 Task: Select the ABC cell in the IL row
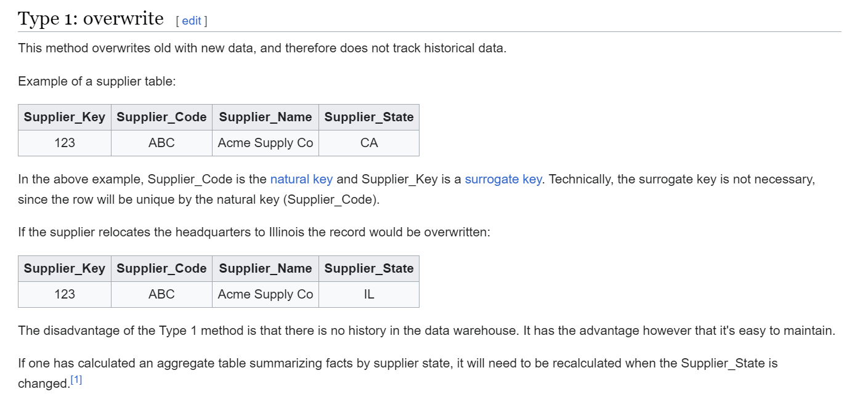click(161, 294)
